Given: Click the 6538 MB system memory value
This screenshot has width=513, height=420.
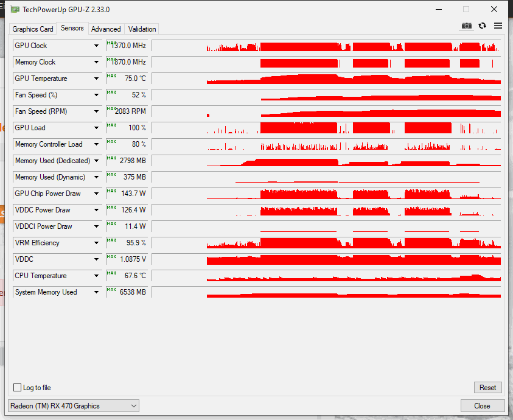Looking at the screenshot, I should [x=127, y=292].
